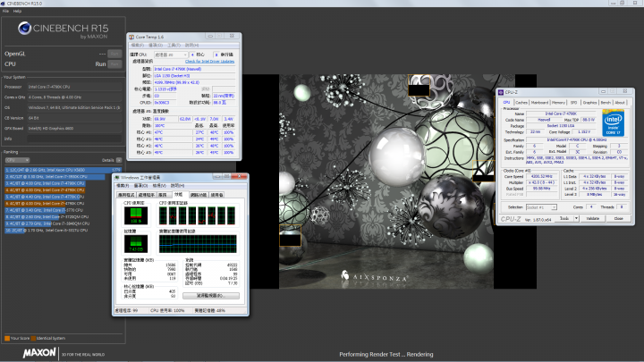Viewport: 644px width, 362px height.
Task: Click the Intel Core i7 4790K model field in Core Temp
Action: 195,69
